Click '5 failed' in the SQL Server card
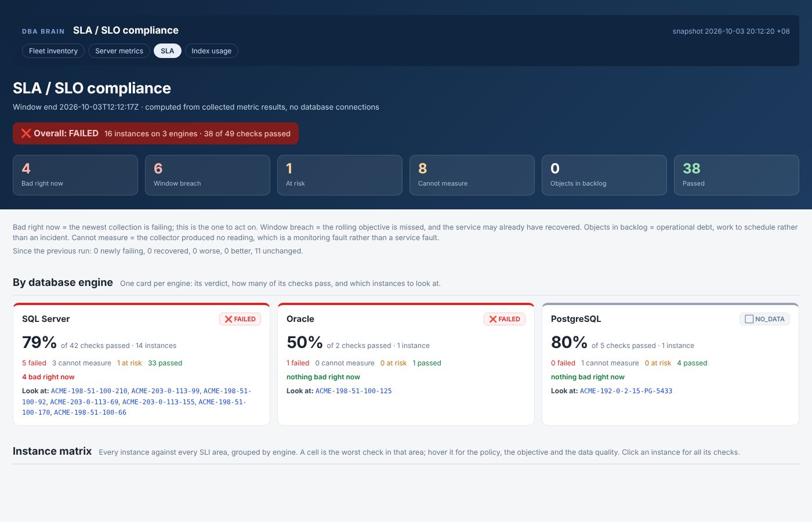 click(34, 363)
